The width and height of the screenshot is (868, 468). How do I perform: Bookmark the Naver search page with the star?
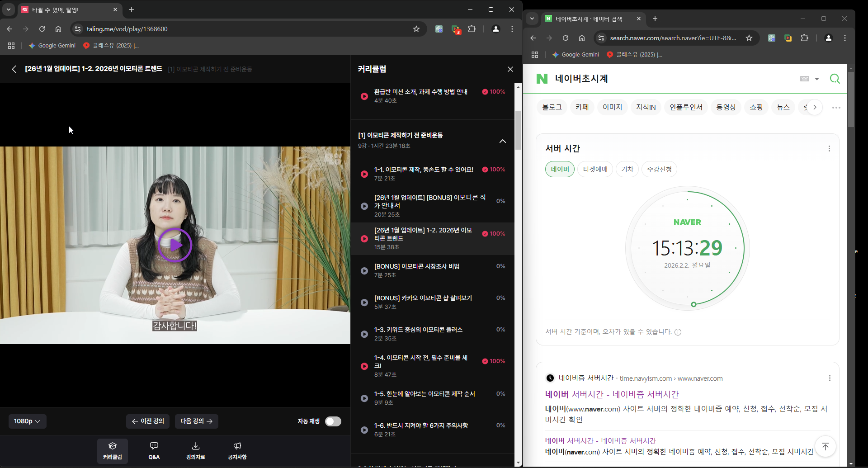pos(749,38)
